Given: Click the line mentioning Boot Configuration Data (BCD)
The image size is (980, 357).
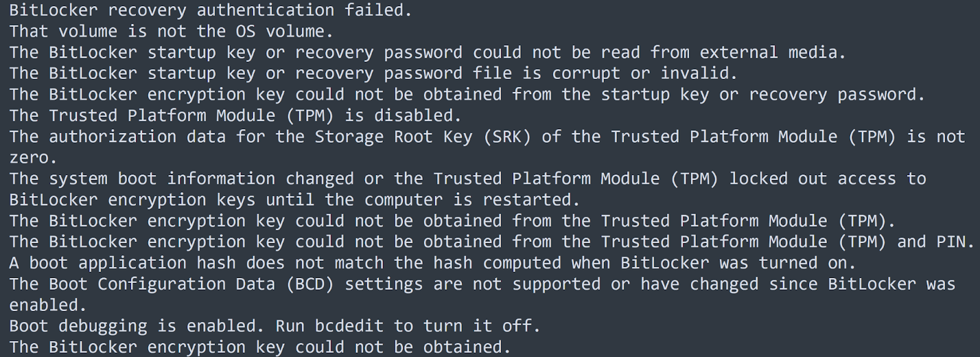Looking at the screenshot, I should pyautogui.click(x=482, y=284).
